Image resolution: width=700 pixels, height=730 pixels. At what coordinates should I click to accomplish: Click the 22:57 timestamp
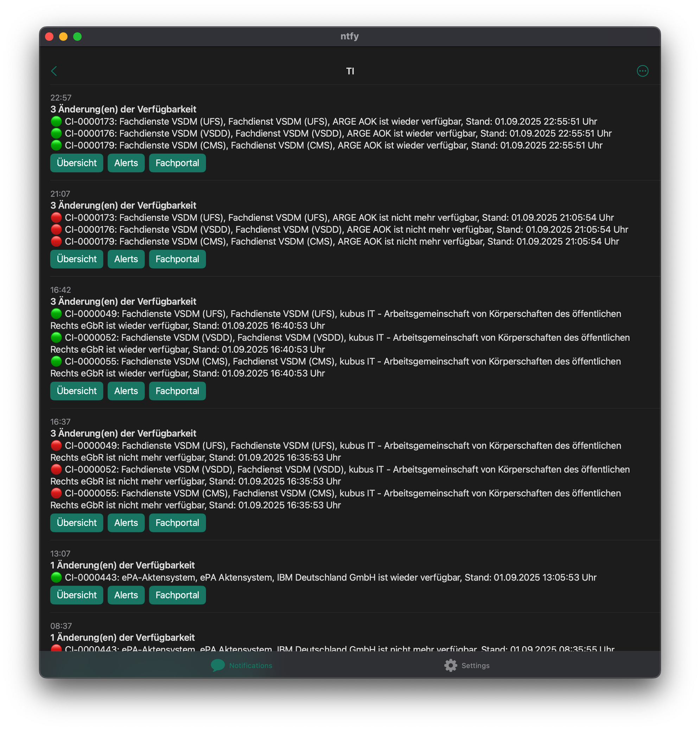pos(61,98)
